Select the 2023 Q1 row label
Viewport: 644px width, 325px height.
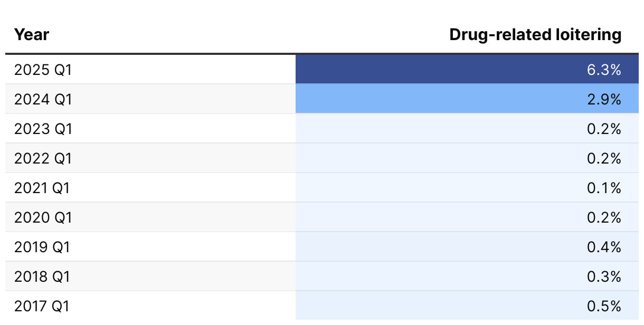click(43, 129)
